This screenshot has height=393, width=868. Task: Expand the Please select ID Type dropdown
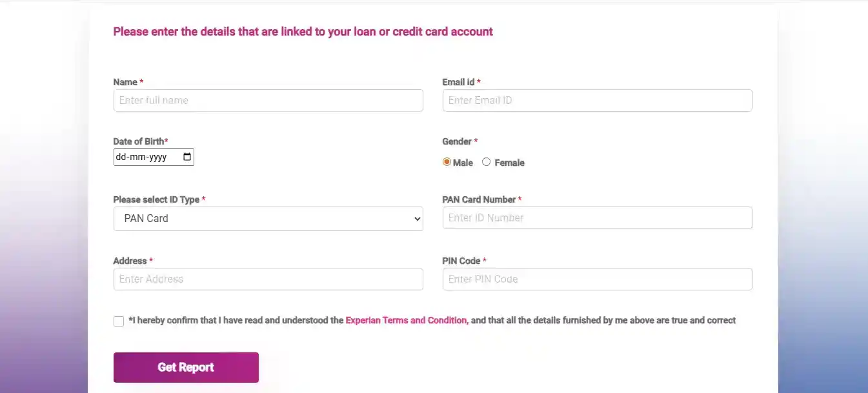[x=268, y=219]
